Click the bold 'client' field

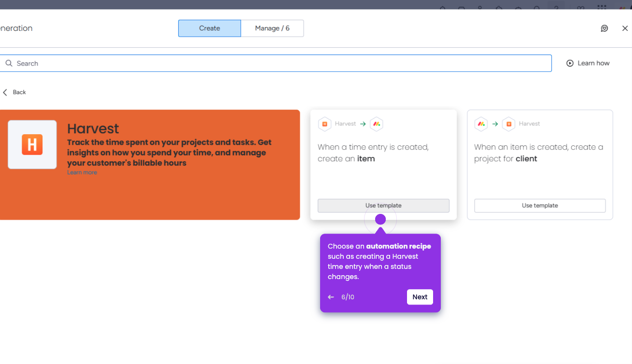526,159
